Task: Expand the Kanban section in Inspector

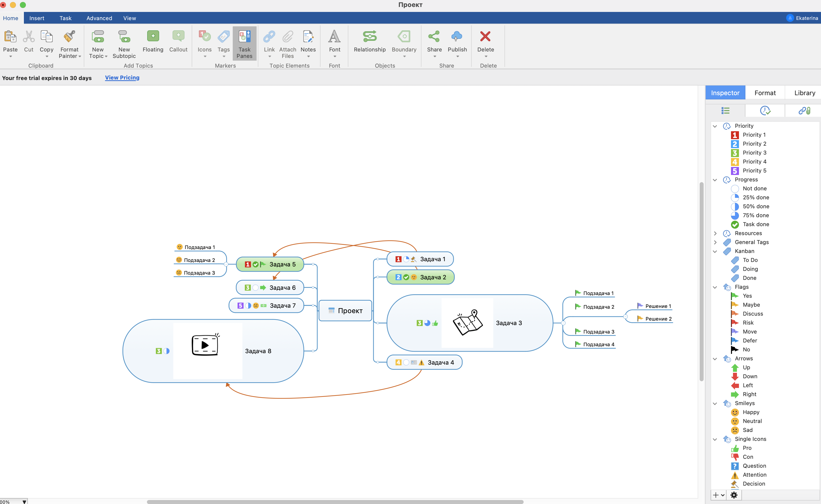Action: click(715, 251)
